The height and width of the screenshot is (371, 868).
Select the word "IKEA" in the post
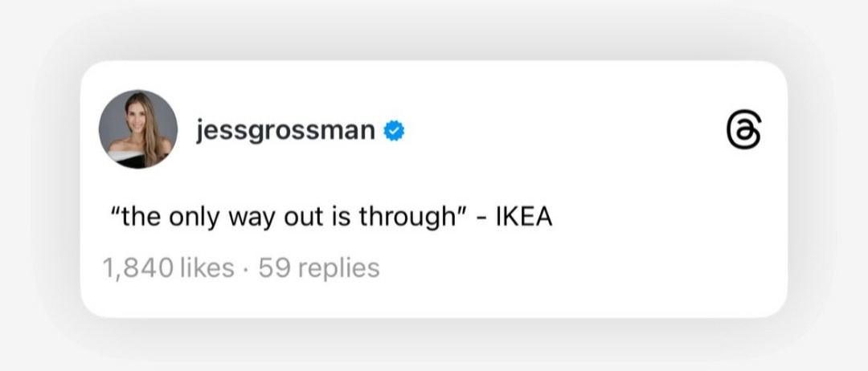(x=526, y=217)
